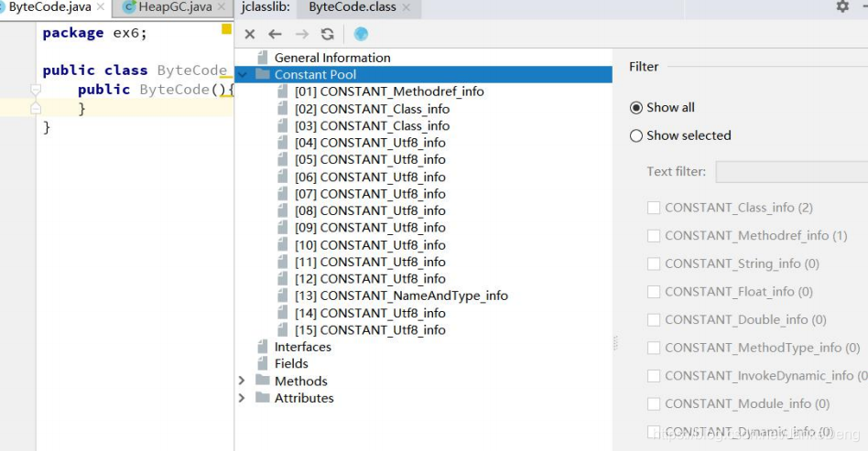Check the CONSTANT_String_info (0) filter

pyautogui.click(x=654, y=263)
